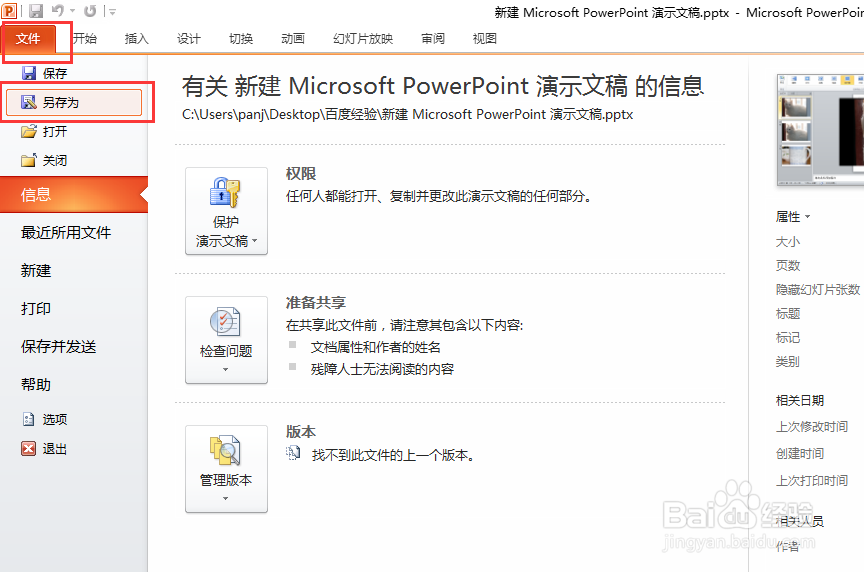The width and height of the screenshot is (864, 572).
Task: Click the 相关日期 section heading
Action: 800,401
